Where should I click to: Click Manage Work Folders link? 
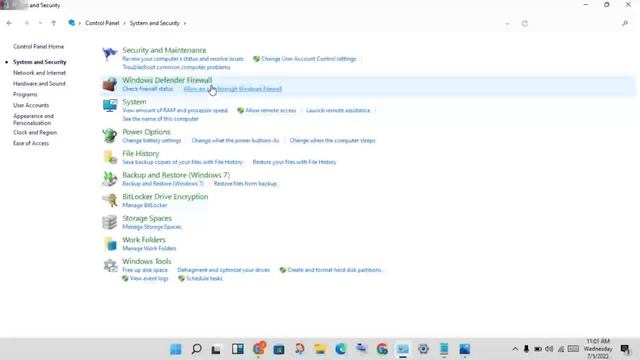[149, 249]
